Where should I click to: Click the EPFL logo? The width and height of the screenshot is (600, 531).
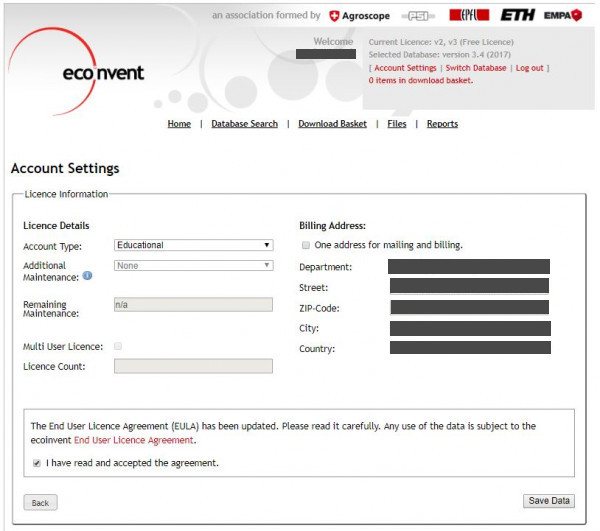pyautogui.click(x=469, y=15)
